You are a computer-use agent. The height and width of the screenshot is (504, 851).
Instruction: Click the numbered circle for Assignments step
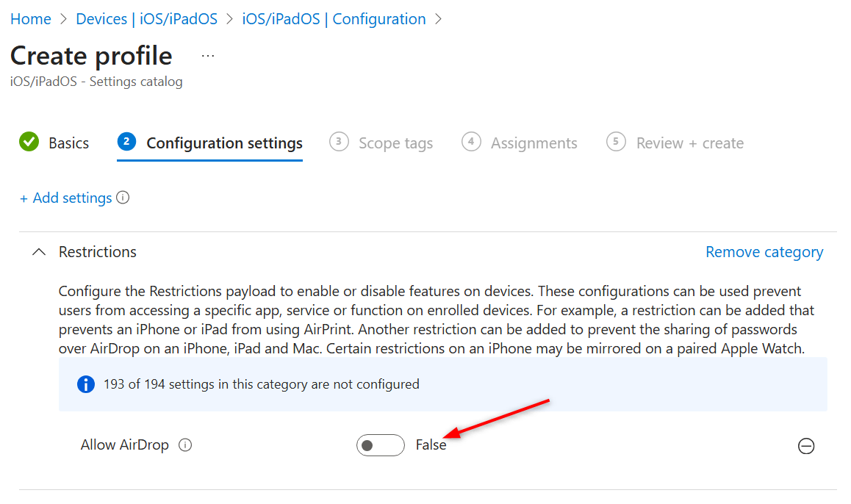(471, 143)
